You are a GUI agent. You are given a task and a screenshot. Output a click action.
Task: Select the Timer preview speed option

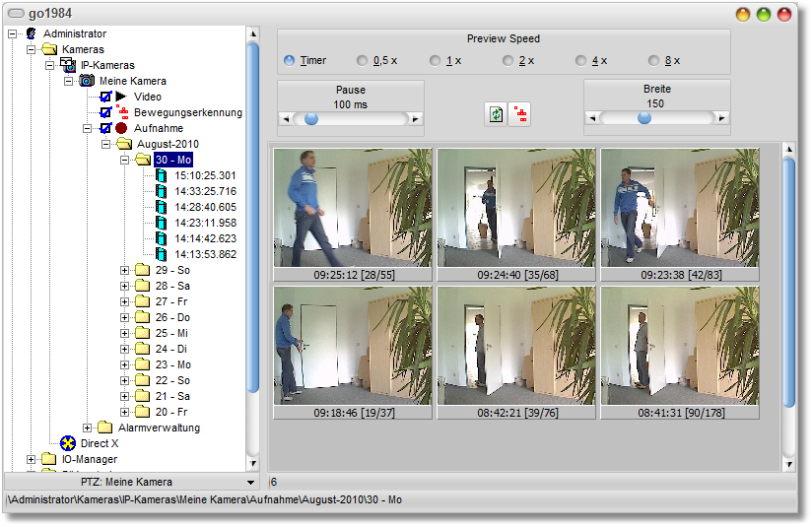point(289,60)
